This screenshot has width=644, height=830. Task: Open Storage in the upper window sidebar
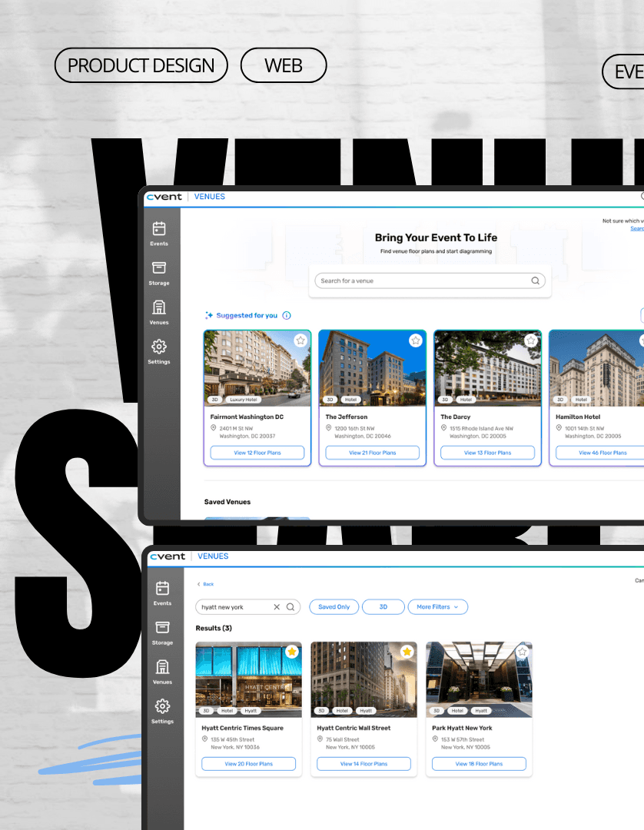[x=159, y=273]
